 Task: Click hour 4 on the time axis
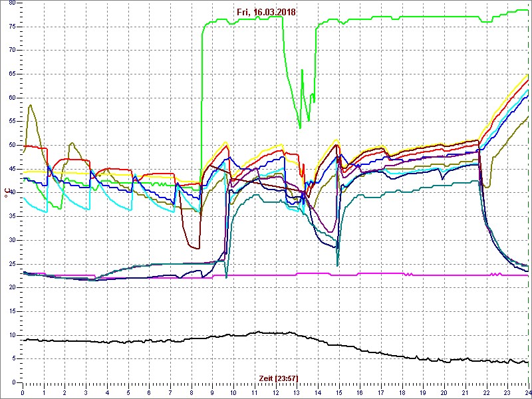click(x=107, y=391)
